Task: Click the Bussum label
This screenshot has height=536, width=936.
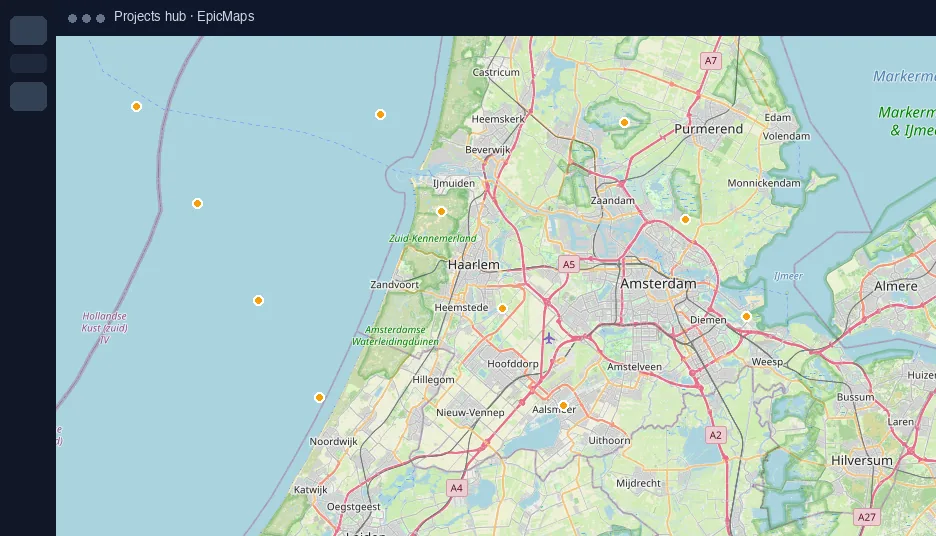Action: pyautogui.click(x=855, y=397)
